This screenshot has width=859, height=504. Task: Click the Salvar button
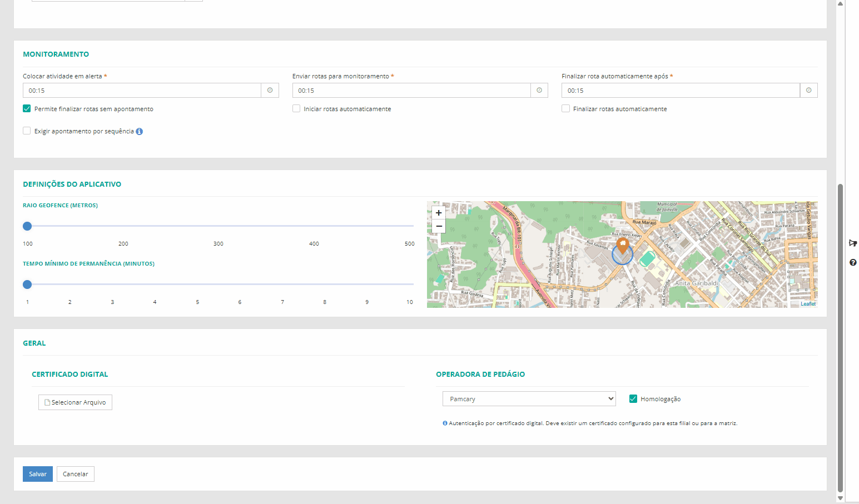(x=38, y=474)
